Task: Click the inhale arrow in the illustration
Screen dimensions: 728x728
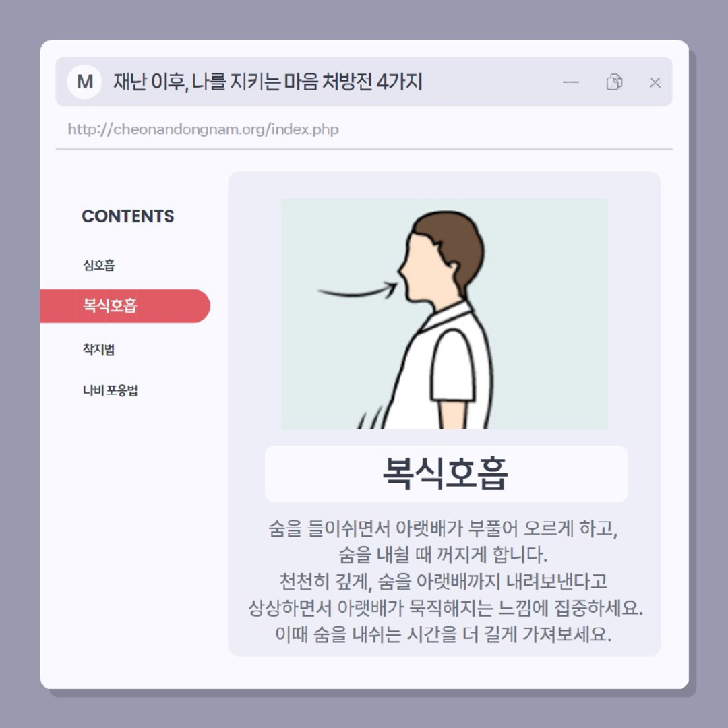Action: click(357, 290)
